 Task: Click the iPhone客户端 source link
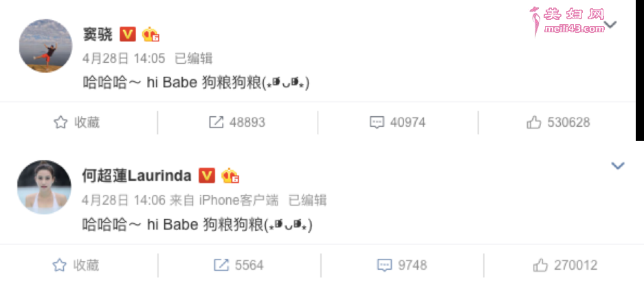tap(238, 201)
